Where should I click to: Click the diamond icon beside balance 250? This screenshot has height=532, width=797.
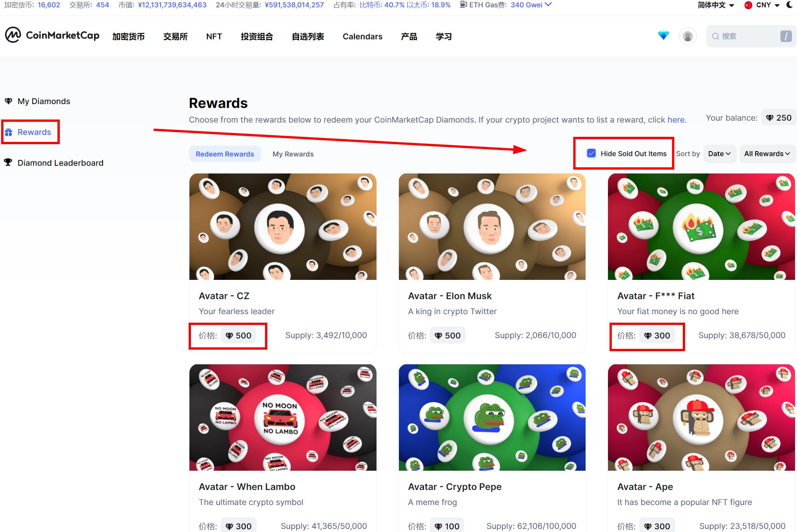point(769,118)
